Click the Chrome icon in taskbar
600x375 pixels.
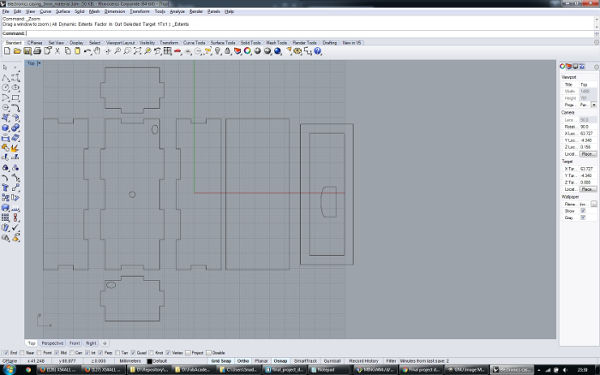[x=28, y=370]
